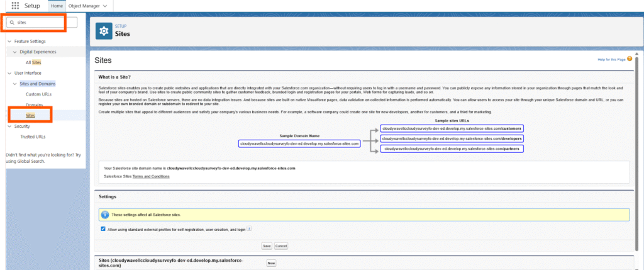Viewport: 644px width, 270px height.
Task: Collapse the Security section
Action: 9,127
